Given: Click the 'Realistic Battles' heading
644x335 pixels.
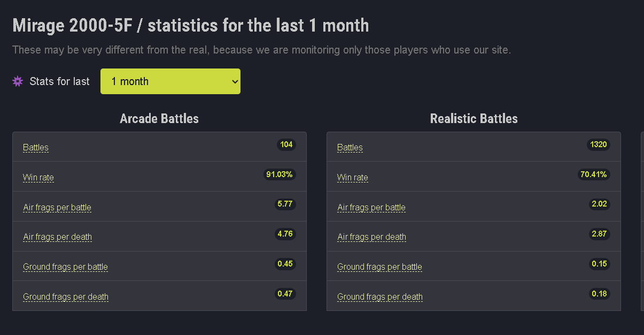Looking at the screenshot, I should (474, 119).
